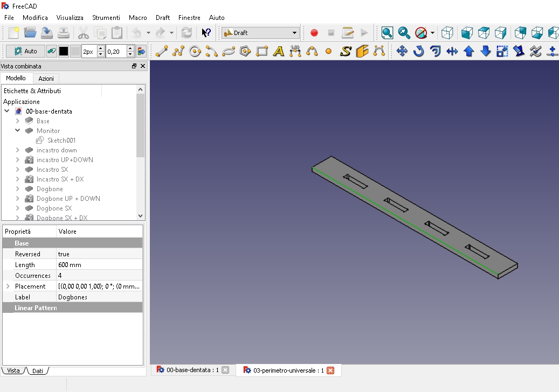The image size is (559, 392).
Task: Select the Draft Wire polyline tool
Action: coord(178,51)
